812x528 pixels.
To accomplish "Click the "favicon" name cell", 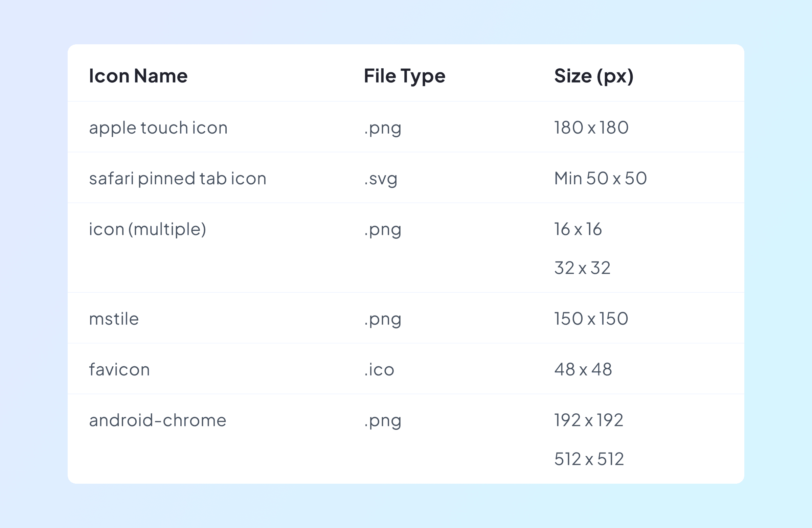I will click(x=119, y=369).
